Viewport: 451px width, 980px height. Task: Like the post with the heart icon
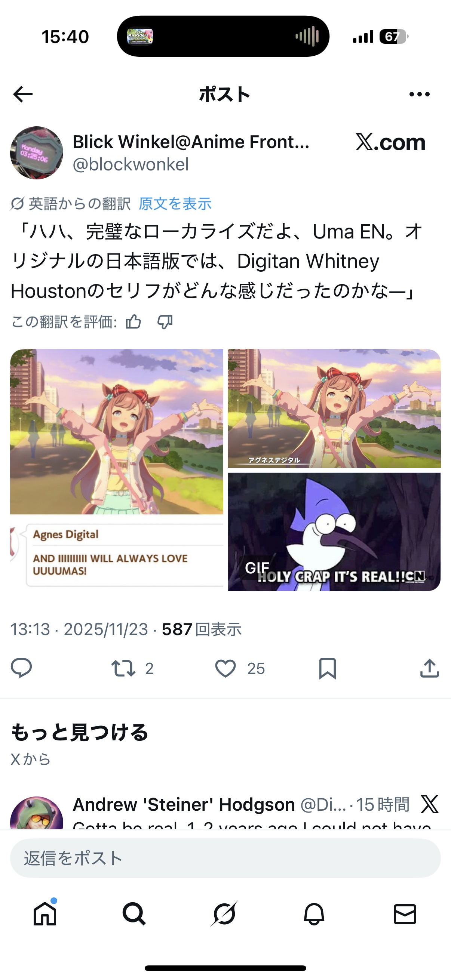pyautogui.click(x=225, y=668)
